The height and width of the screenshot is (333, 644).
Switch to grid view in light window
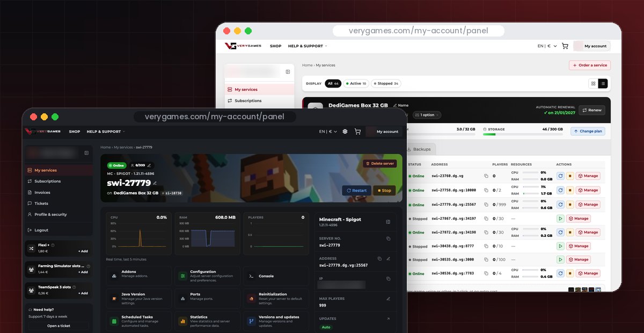click(593, 83)
